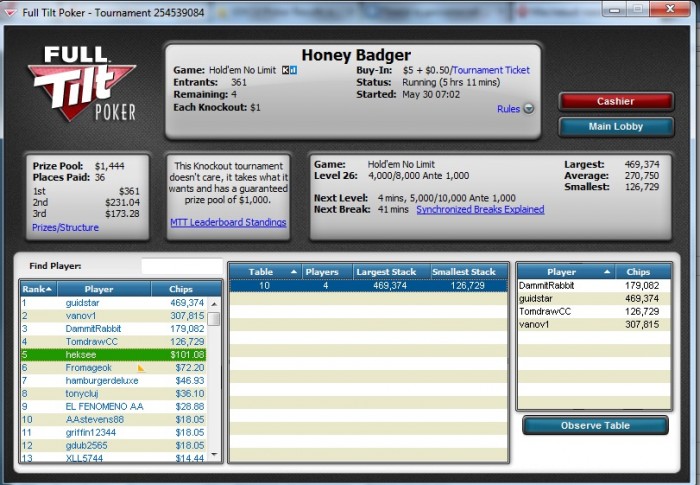Select DammitRabbit in table roster
This screenshot has width=700, height=485.
pos(594,285)
